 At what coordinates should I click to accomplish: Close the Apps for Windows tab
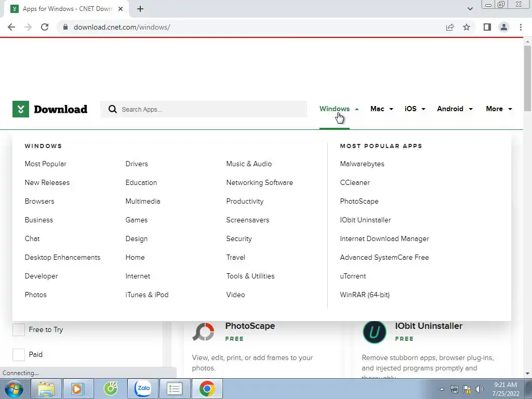pos(121,9)
